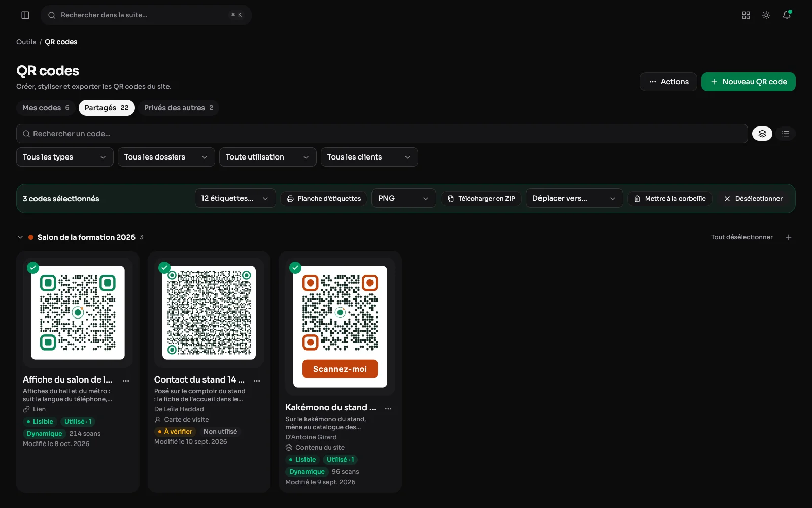This screenshot has height=508, width=812.
Task: Open the PNG format dropdown
Action: pyautogui.click(x=404, y=199)
